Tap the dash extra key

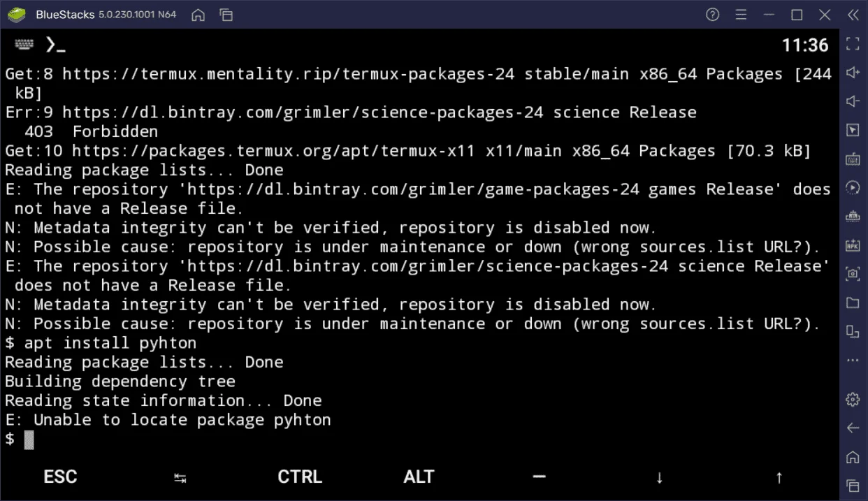pyautogui.click(x=539, y=477)
